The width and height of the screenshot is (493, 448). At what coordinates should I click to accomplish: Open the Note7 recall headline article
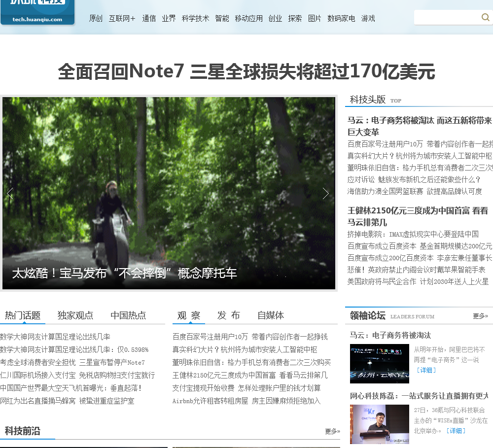pyautogui.click(x=246, y=71)
